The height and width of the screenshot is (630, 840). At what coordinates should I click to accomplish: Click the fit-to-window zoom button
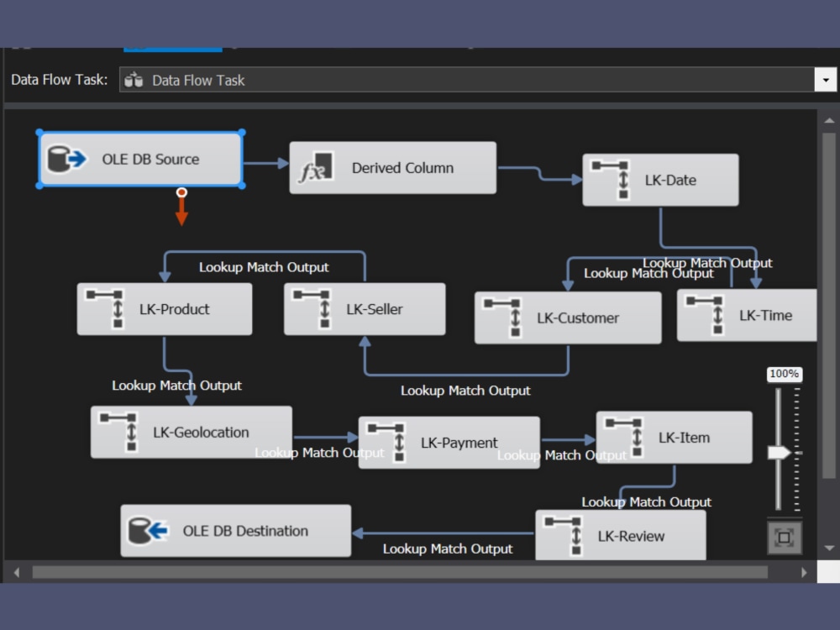pos(784,538)
